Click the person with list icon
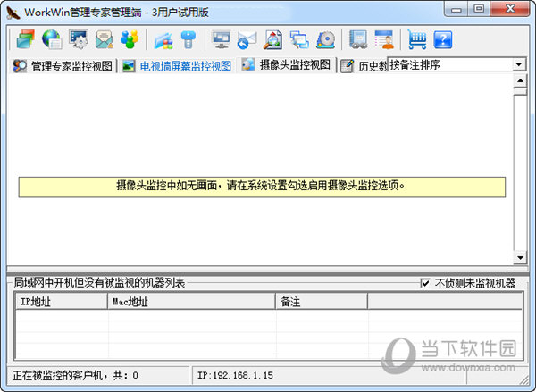The width and height of the screenshot is (536, 392). [384, 39]
